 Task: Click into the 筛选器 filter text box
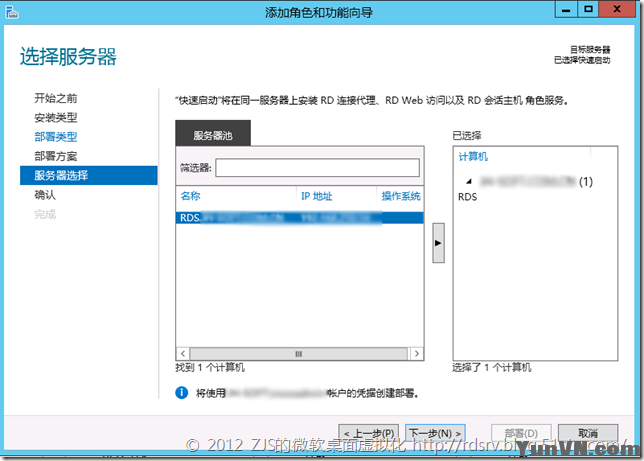[317, 168]
